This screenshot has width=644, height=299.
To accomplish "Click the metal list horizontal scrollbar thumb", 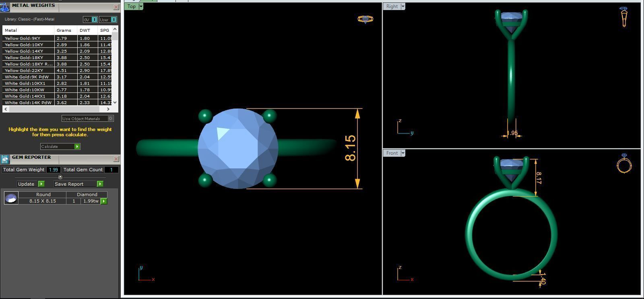I will (x=54, y=109).
